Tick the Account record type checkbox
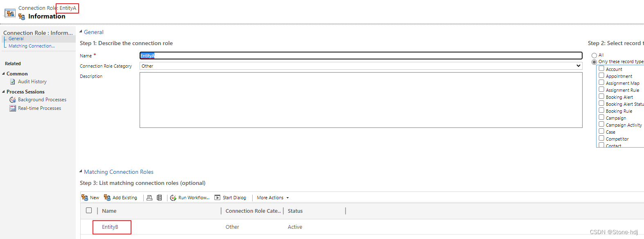The height and width of the screenshot is (239, 644). 601,68
